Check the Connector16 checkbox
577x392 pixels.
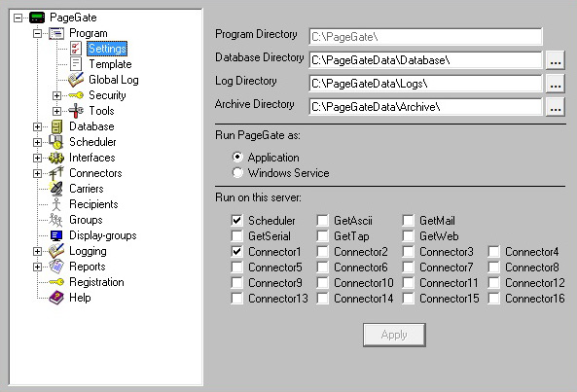click(494, 299)
